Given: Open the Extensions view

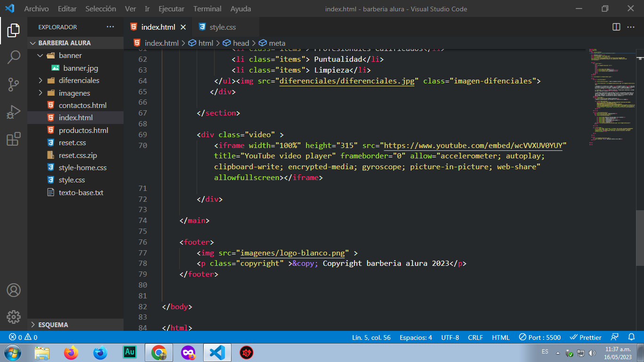Looking at the screenshot, I should pos(14,139).
